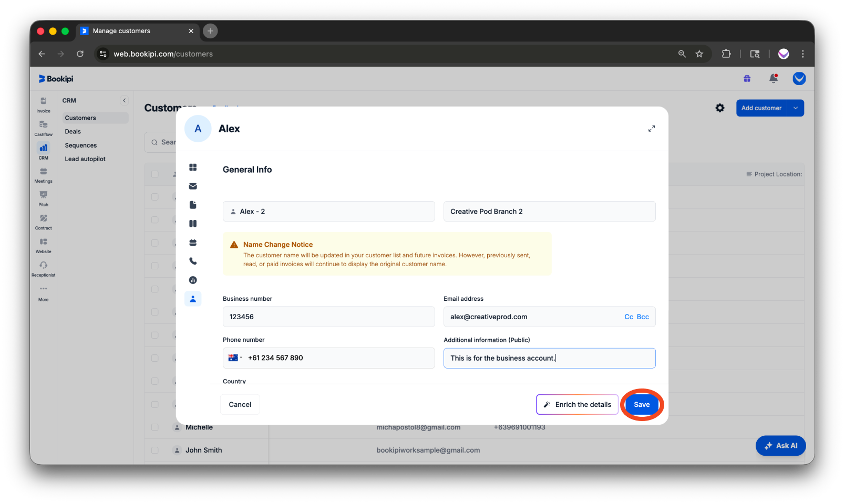The image size is (845, 504).
Task: Open the analytics chart tab in Alex dialog
Action: pos(193,280)
